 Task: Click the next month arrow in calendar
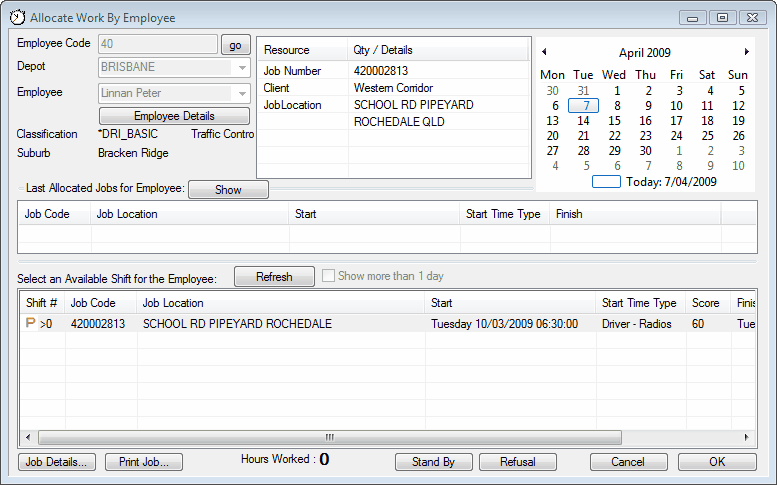click(746, 52)
